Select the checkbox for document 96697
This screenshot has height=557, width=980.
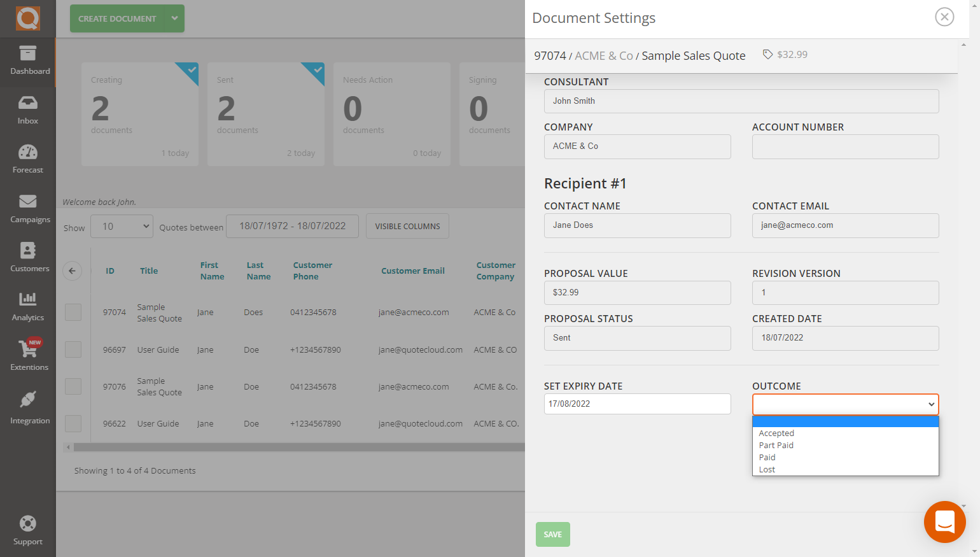coord(73,349)
